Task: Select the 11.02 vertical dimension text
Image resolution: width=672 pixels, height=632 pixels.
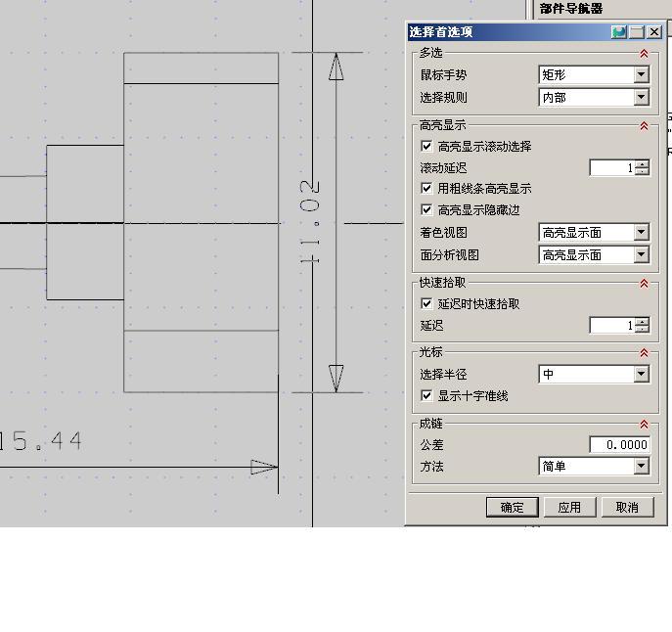Action: (309, 222)
